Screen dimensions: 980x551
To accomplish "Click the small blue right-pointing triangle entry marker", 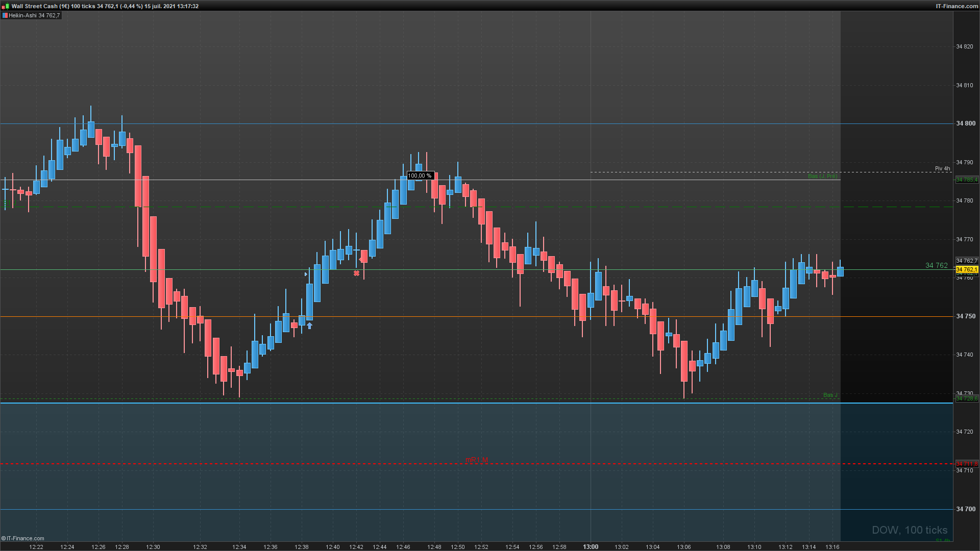I will point(306,274).
